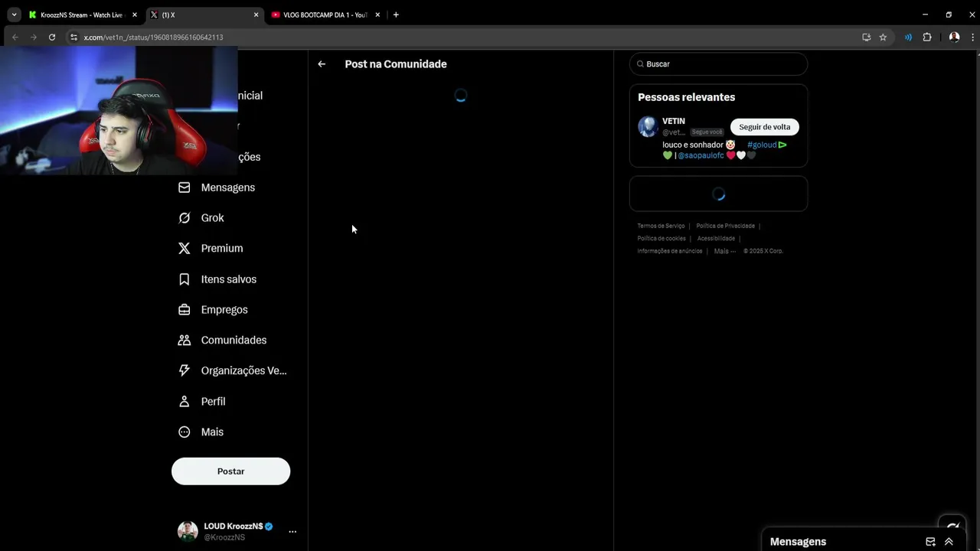Open the Grok icon in sidebar

184,218
